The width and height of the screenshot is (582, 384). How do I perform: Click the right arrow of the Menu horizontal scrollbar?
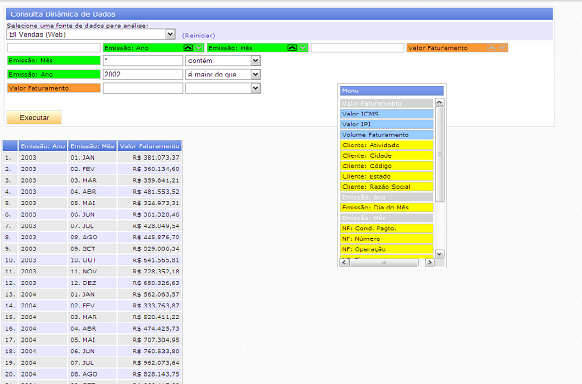pos(429,262)
